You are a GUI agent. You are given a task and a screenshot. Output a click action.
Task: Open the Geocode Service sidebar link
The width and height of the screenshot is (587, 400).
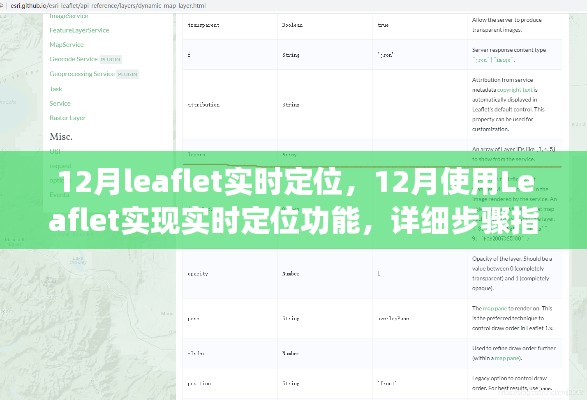tap(73, 59)
